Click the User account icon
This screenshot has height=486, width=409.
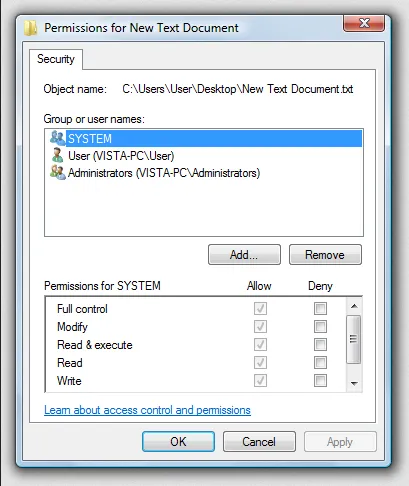pyautogui.click(x=57, y=155)
